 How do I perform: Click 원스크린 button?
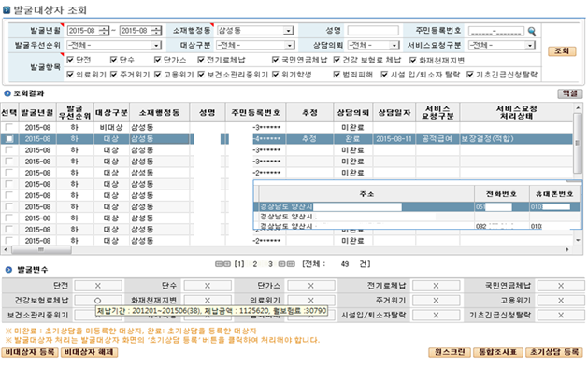(450, 352)
